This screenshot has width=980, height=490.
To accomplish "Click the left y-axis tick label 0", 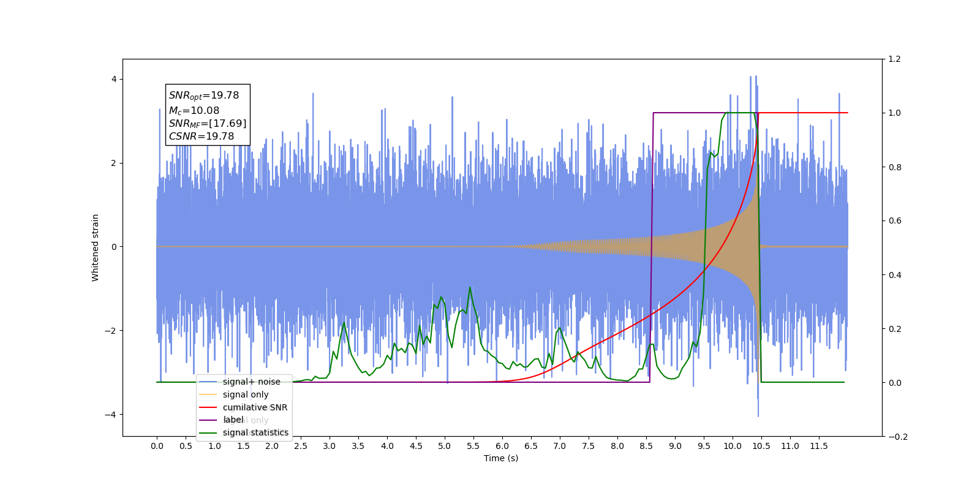I will click(114, 247).
